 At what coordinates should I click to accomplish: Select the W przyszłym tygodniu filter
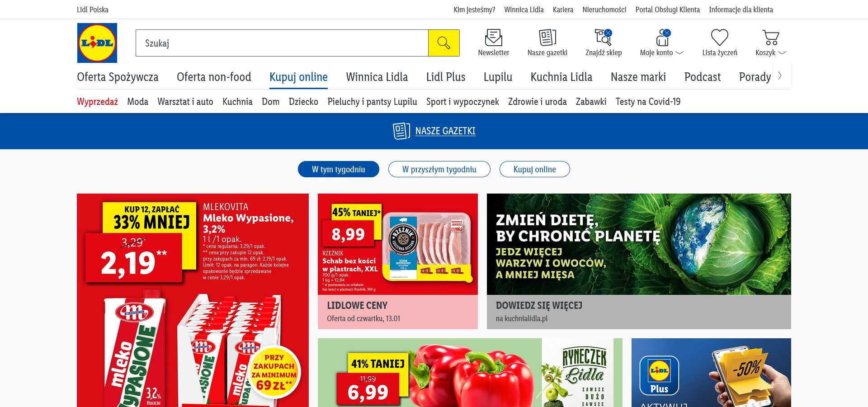(439, 169)
